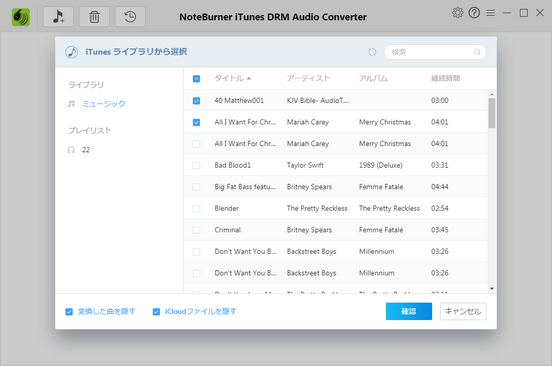The height and width of the screenshot is (366, 552).
Task: Click the headphone icon beside playlist 22
Action: (x=71, y=150)
